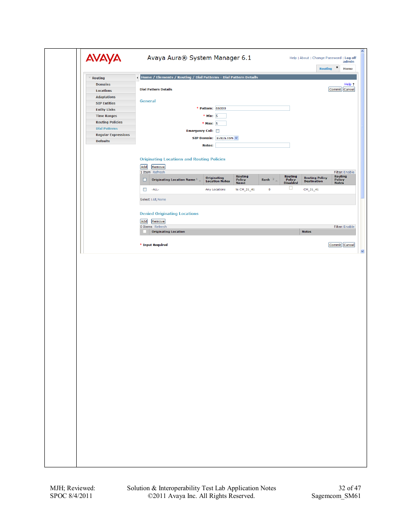Sort by Rank column arrow
The image size is (411, 532).
277,180
